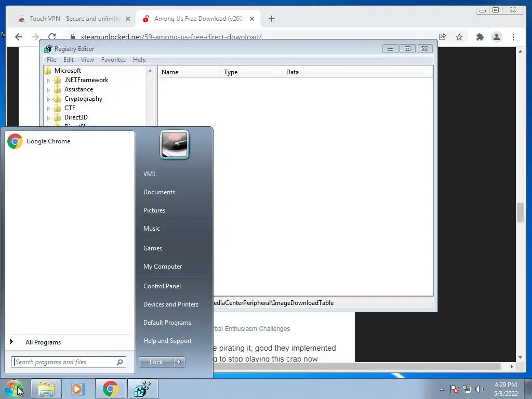Open Documents from the Start menu

[x=159, y=192]
